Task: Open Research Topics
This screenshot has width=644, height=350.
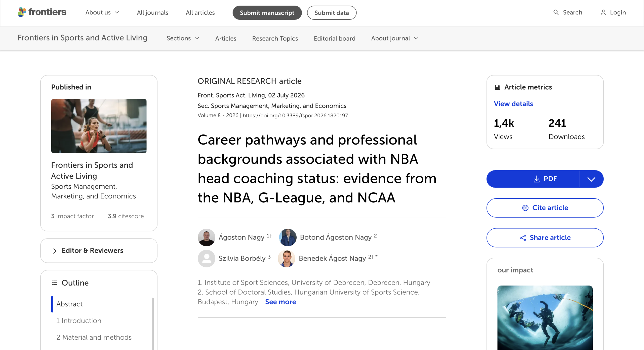Action: [275, 39]
